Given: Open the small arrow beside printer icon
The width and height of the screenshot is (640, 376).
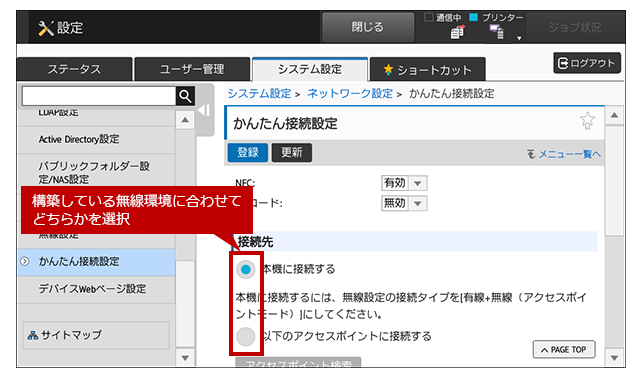Looking at the screenshot, I should click(519, 38).
